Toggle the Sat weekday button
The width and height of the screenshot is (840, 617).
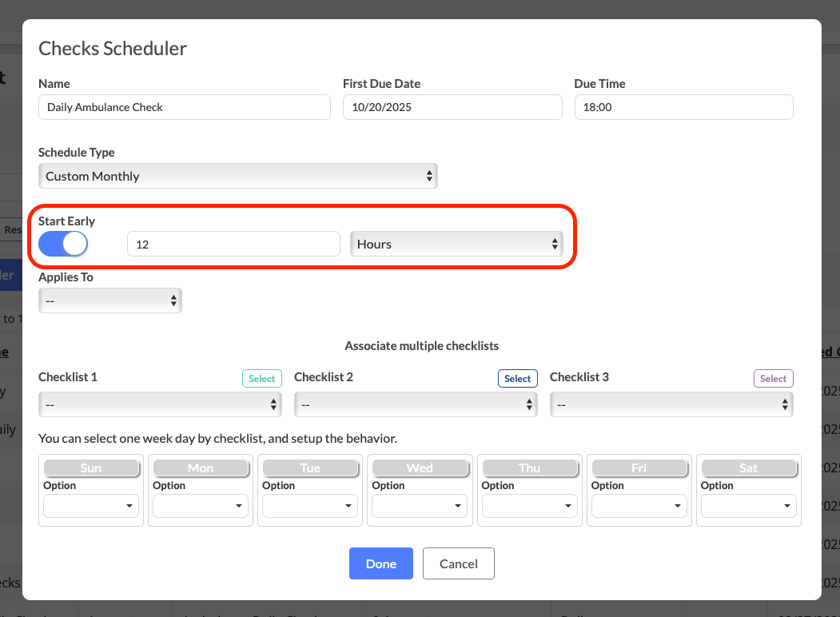point(748,468)
